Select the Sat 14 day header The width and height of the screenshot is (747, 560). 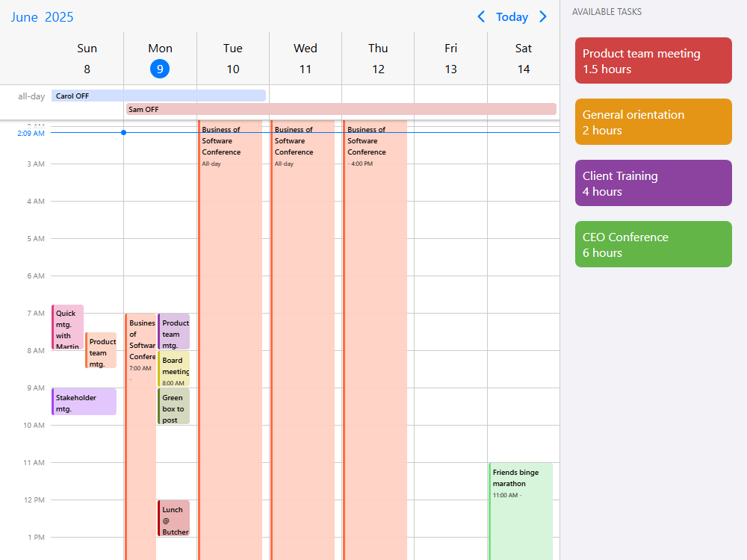point(524,58)
